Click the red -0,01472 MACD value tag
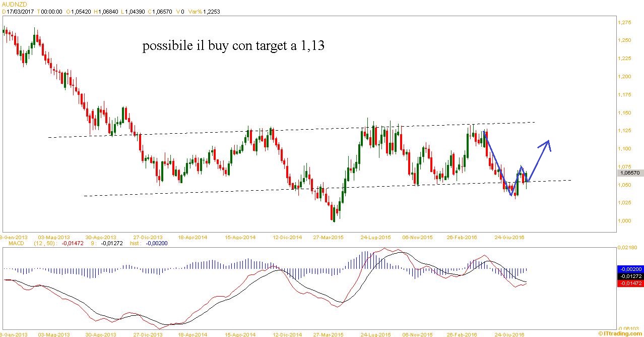The width and height of the screenshot is (644, 337). (x=629, y=284)
